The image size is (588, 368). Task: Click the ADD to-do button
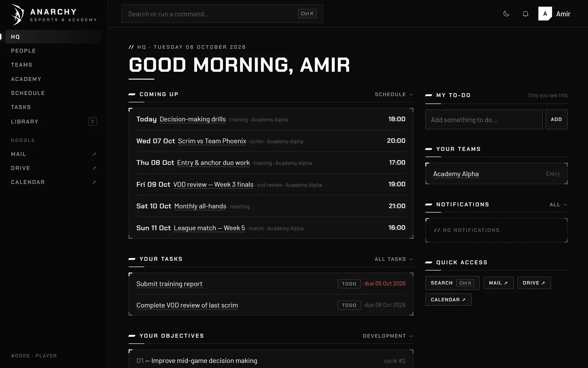click(x=556, y=120)
